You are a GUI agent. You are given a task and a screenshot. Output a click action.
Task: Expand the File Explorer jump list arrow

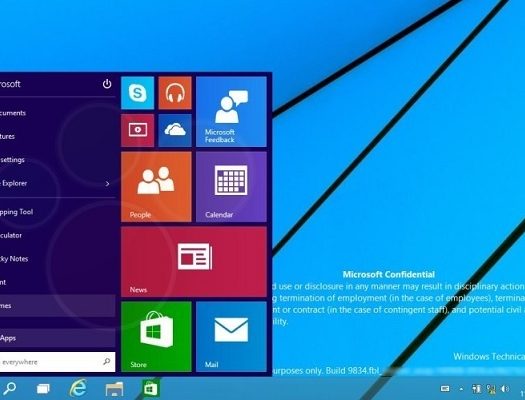[x=107, y=183]
